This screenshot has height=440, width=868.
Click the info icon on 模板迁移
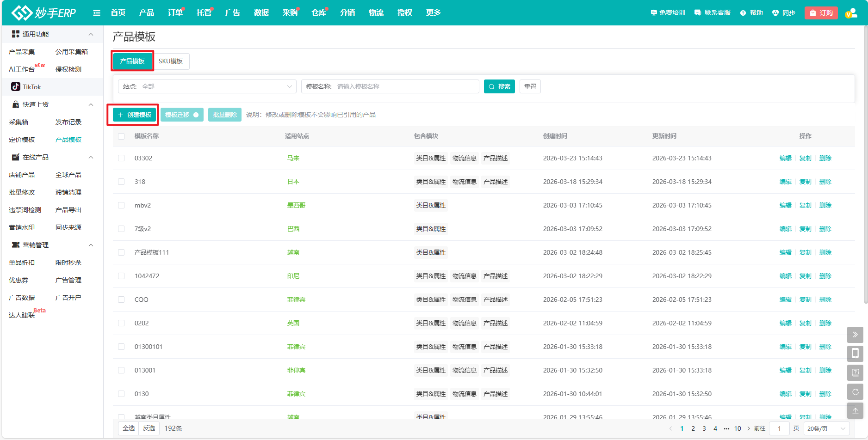[196, 115]
